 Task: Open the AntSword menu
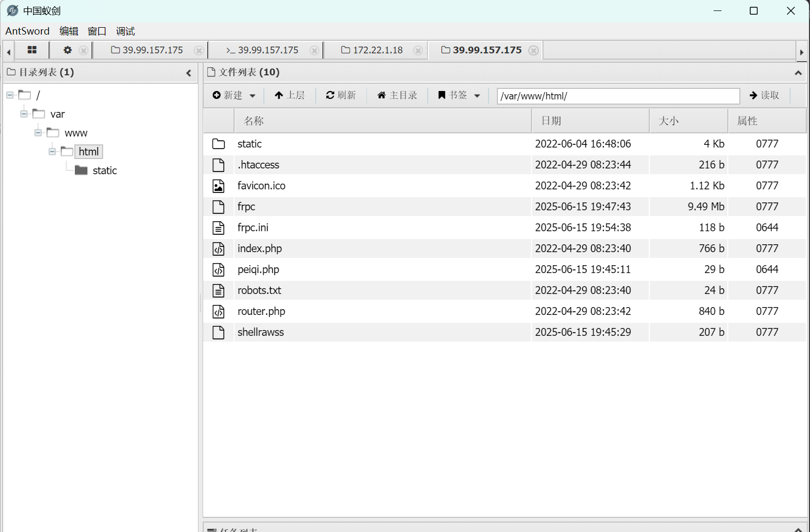tap(28, 31)
